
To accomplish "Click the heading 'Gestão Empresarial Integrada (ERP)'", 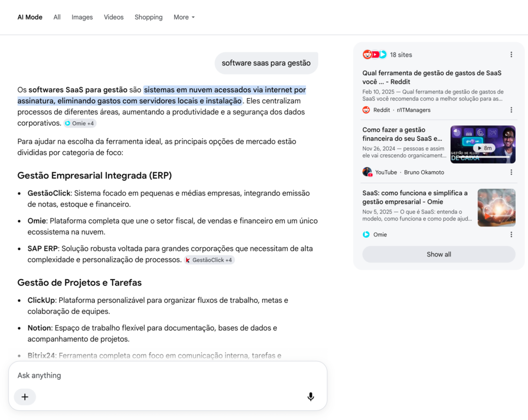I will tap(95, 175).
